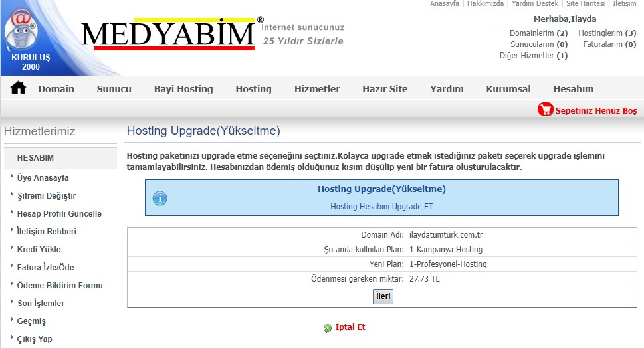Open the red shopping cart icon
Image resolution: width=644 pixels, height=348 pixels.
click(546, 109)
